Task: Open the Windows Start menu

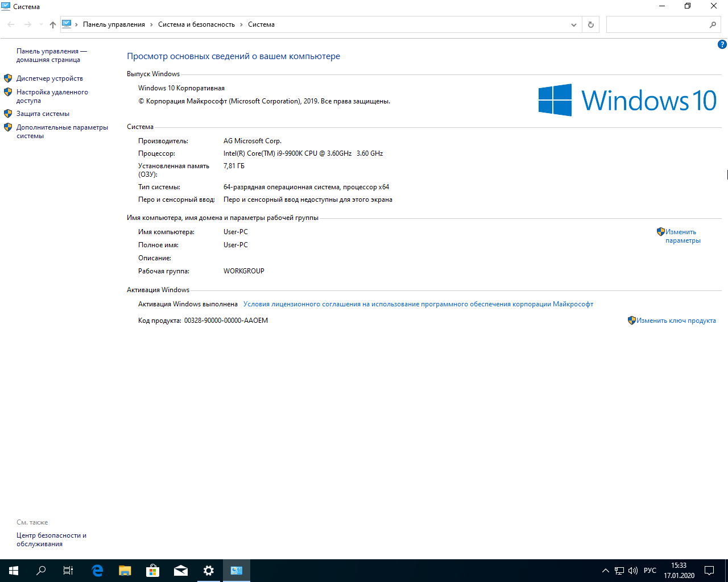Action: click(14, 571)
